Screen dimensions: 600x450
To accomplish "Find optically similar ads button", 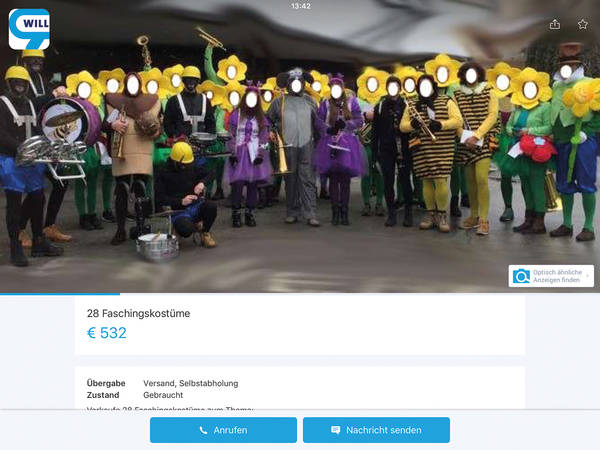I will 551,276.
